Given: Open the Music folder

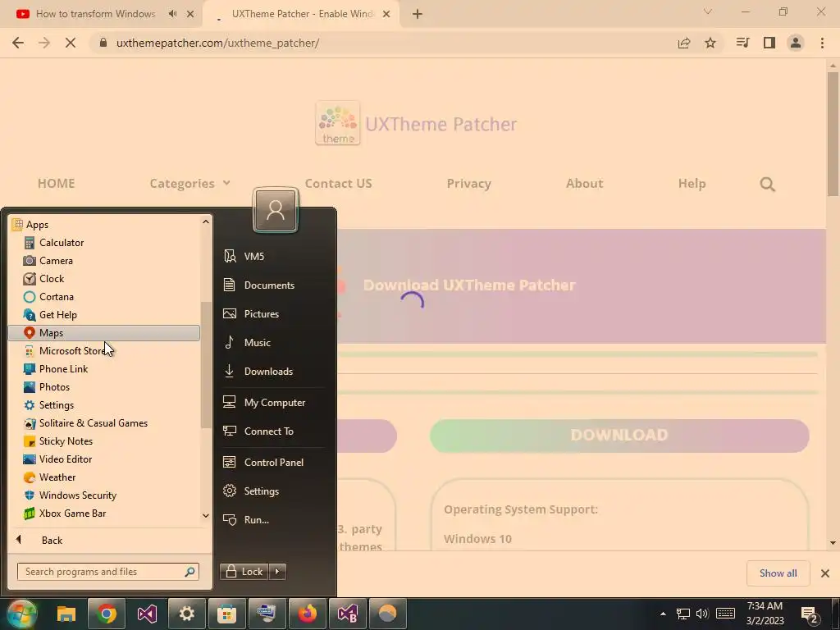Looking at the screenshot, I should click(274, 343).
